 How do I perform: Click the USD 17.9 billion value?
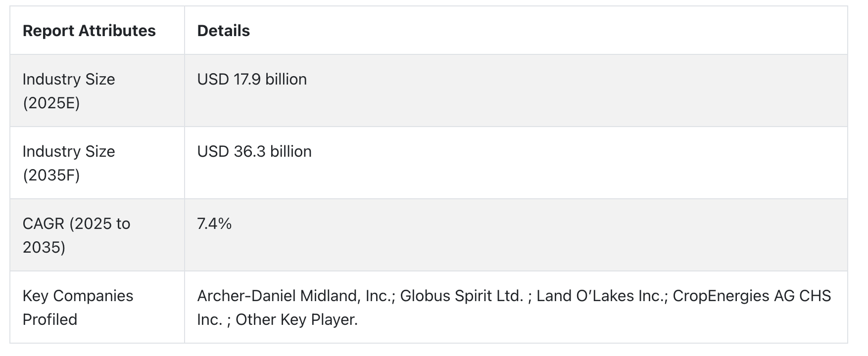[252, 79]
